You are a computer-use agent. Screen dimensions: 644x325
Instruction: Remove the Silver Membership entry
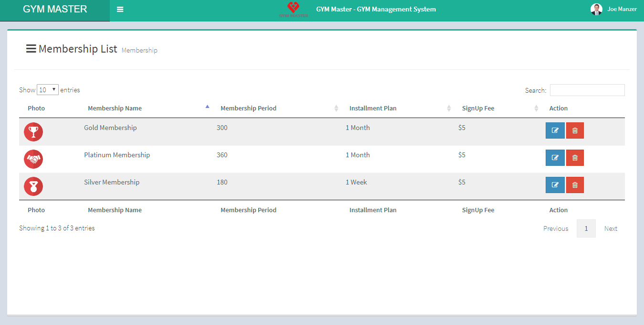[575, 185]
